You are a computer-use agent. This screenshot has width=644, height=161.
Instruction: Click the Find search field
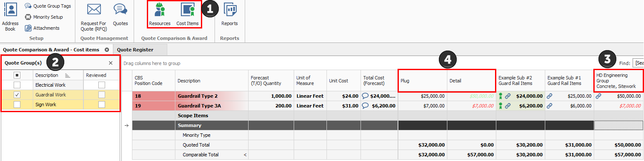click(638, 63)
